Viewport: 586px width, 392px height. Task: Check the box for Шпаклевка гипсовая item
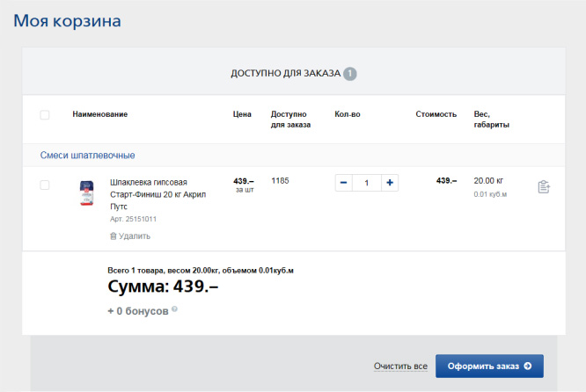click(x=45, y=185)
